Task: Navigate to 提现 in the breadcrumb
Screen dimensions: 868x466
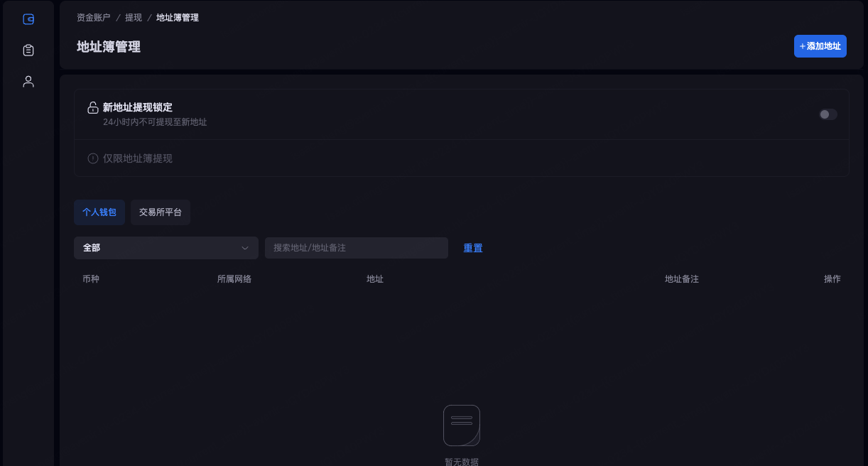Action: 134,18
